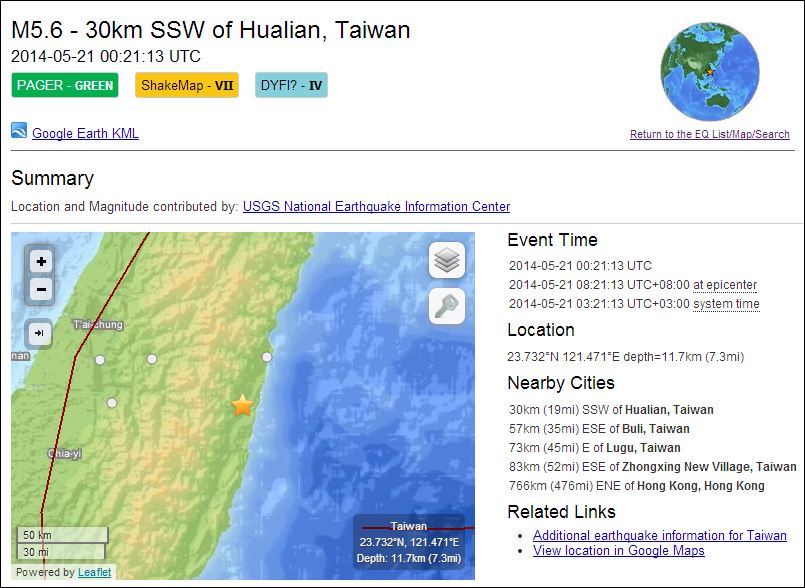Click the 'at epicenter' time link
Viewport: 805px width, 588px height.
pos(725,285)
